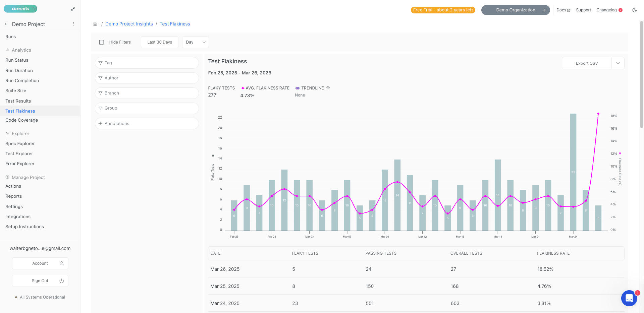Click the Hide Filters panel icon
The height and width of the screenshot is (313, 644).
(x=102, y=42)
